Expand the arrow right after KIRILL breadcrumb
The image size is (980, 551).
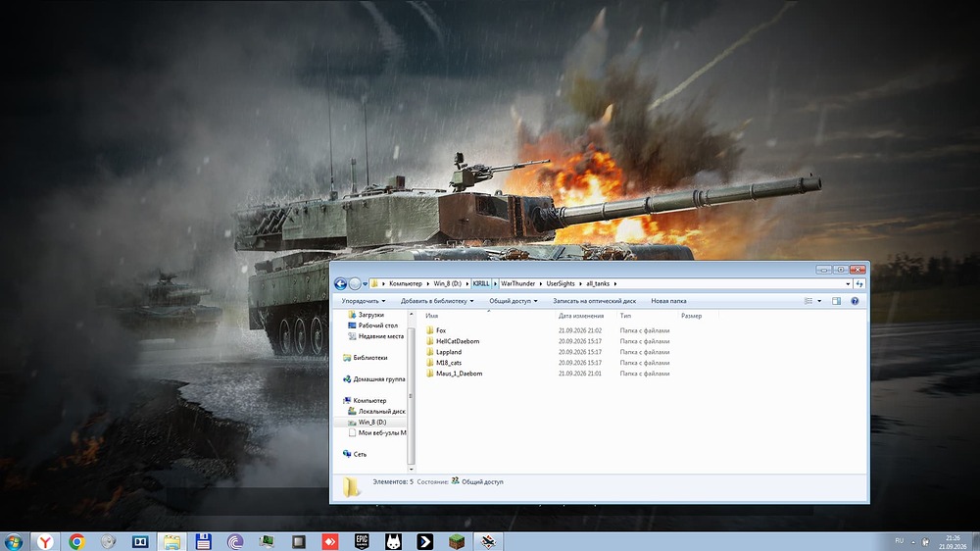(495, 284)
